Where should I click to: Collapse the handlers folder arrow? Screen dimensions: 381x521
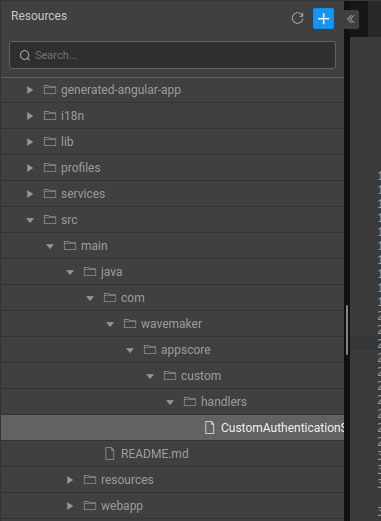click(x=170, y=402)
